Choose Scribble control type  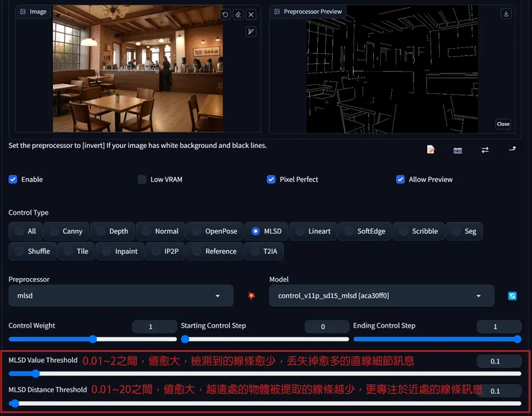[x=418, y=231]
